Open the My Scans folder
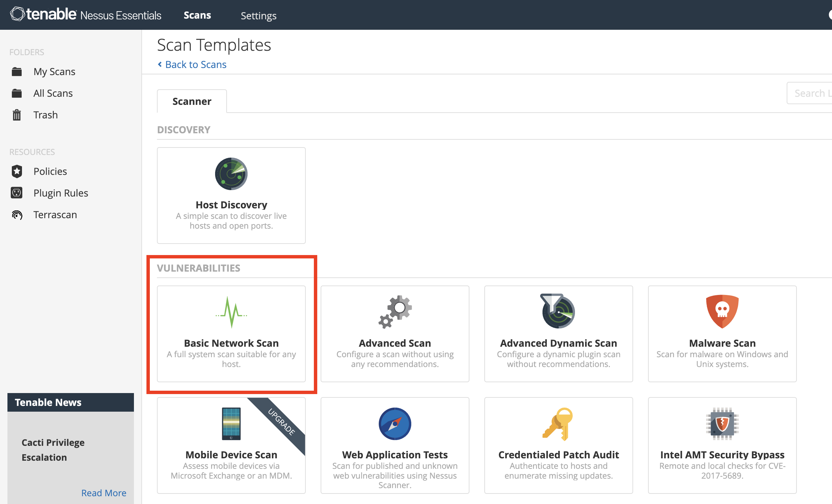 (x=54, y=72)
